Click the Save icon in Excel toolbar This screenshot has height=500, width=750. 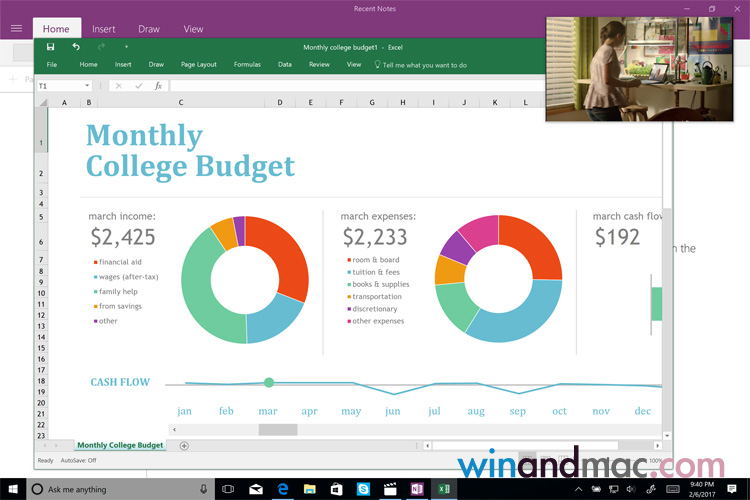pos(51,47)
